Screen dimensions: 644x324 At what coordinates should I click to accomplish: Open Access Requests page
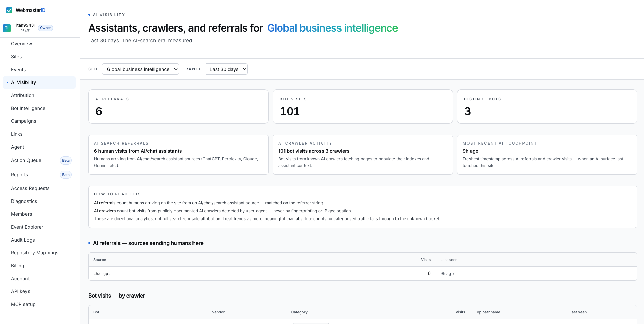pyautogui.click(x=30, y=188)
